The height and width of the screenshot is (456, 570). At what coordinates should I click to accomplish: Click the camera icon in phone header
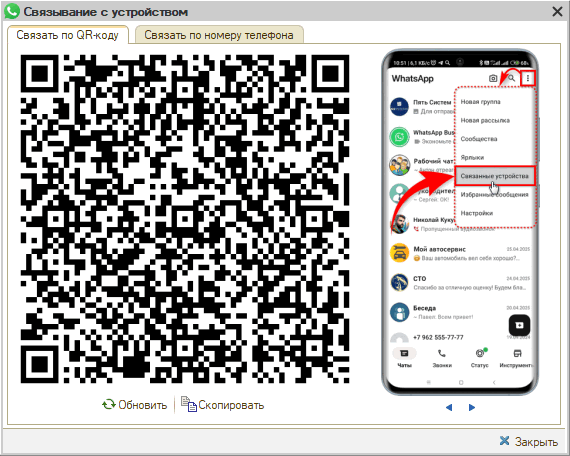tap(493, 78)
